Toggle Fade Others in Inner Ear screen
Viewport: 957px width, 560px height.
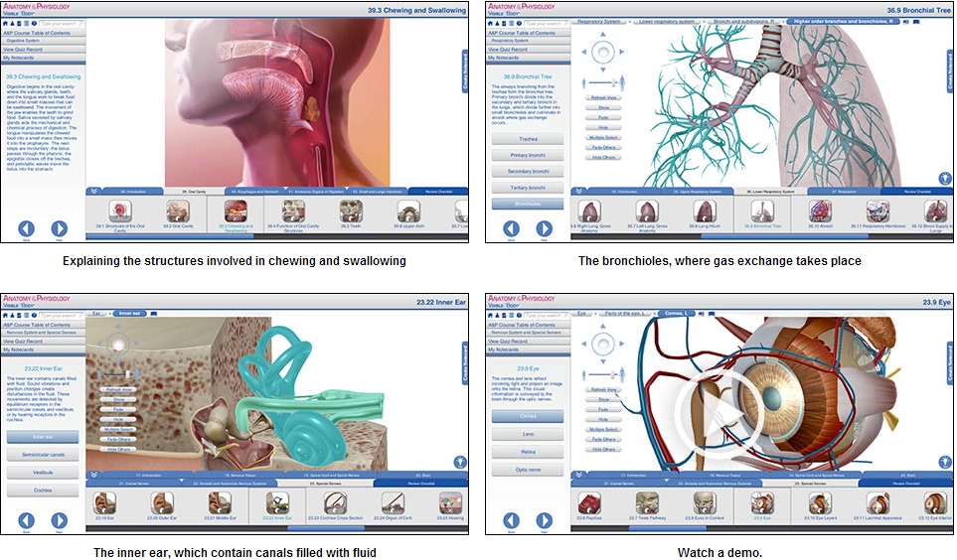click(x=118, y=439)
